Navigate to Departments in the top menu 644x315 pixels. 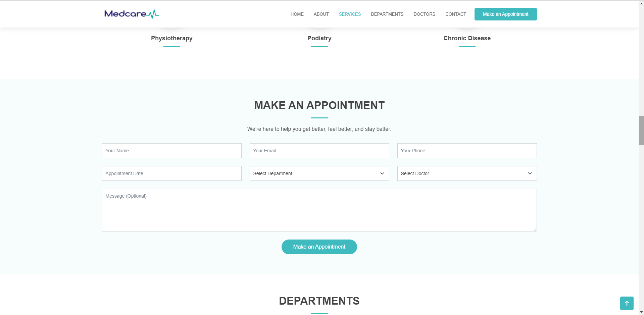point(387,14)
